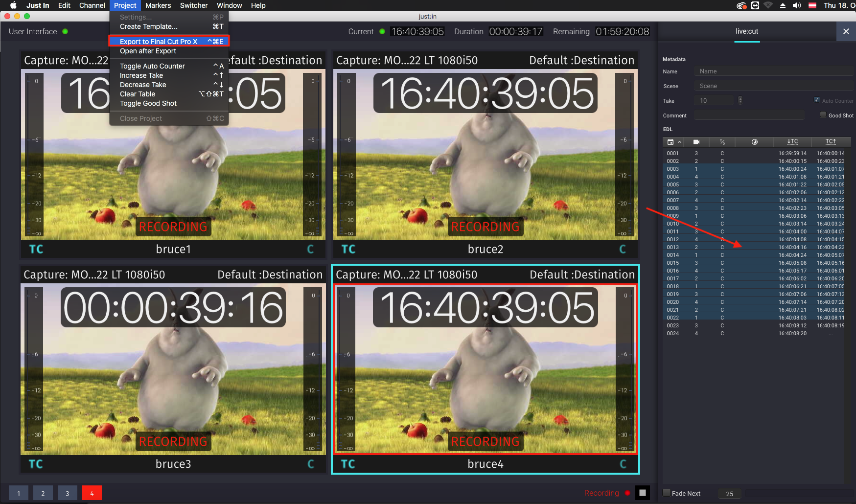This screenshot has width=856, height=504.
Task: Choose Toggle Auto Counter menu item
Action: pyautogui.click(x=169, y=66)
